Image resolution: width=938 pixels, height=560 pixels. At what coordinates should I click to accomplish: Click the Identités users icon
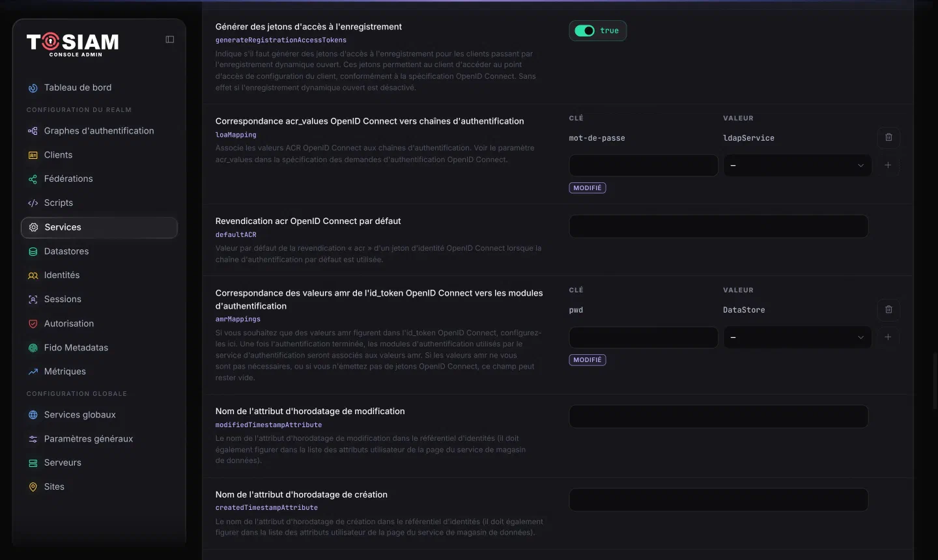point(33,275)
